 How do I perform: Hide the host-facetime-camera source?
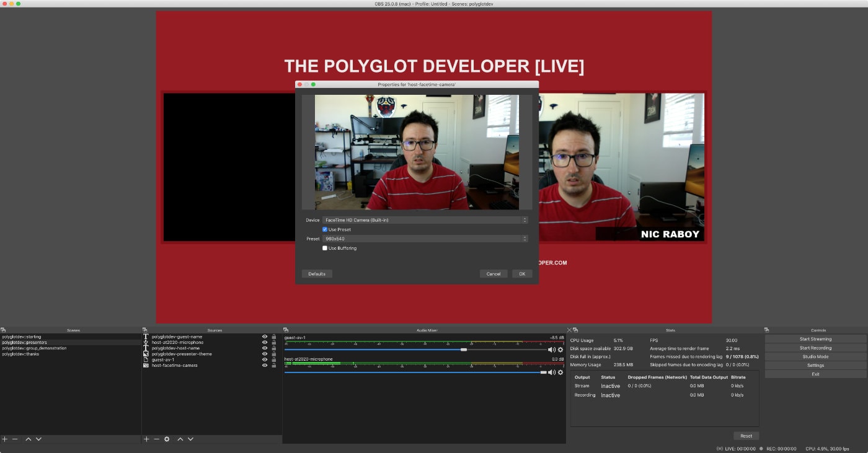(x=265, y=366)
